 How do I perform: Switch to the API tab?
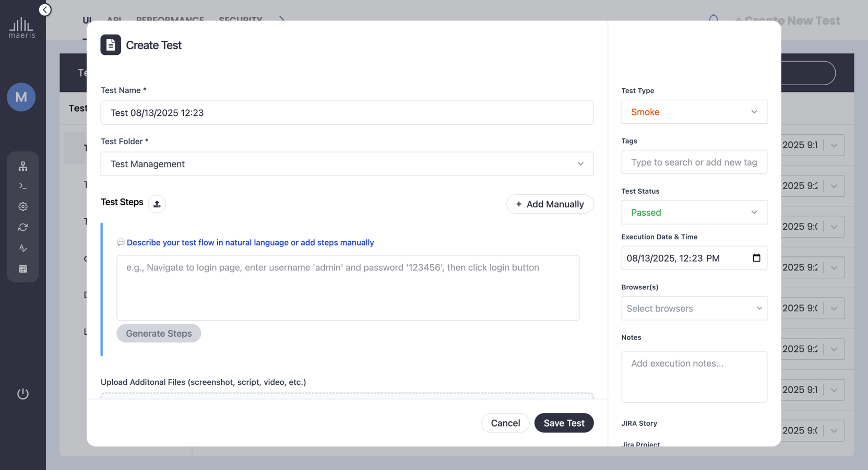(x=114, y=20)
